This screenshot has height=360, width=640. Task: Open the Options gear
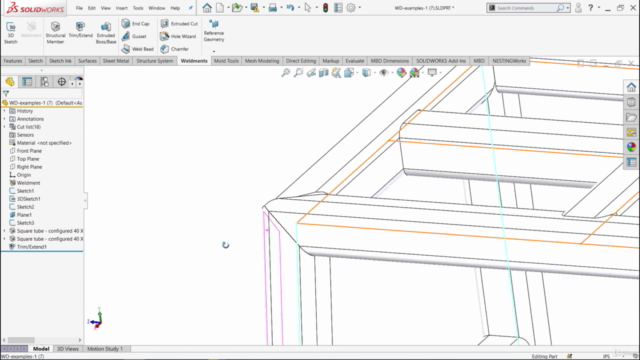click(351, 8)
